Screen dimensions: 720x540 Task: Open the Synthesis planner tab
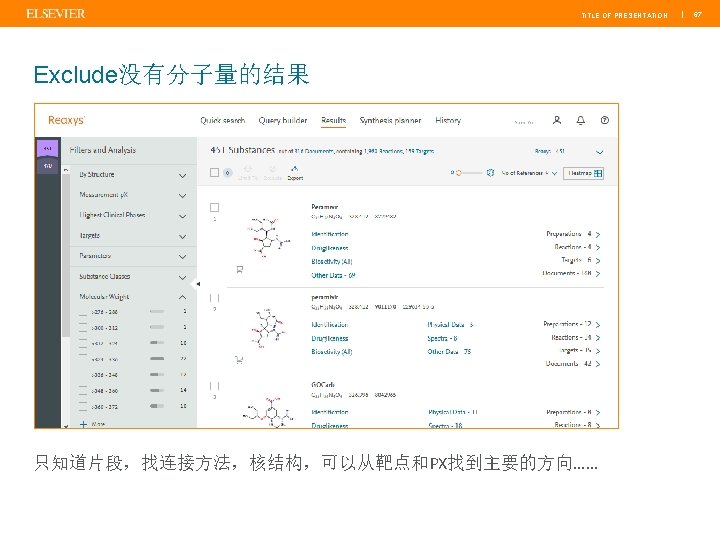[x=390, y=120]
